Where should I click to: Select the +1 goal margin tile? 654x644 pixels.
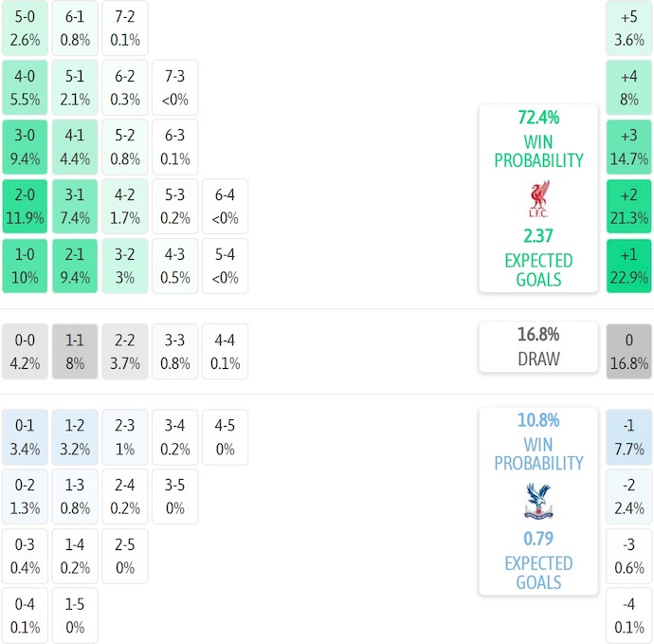click(629, 267)
